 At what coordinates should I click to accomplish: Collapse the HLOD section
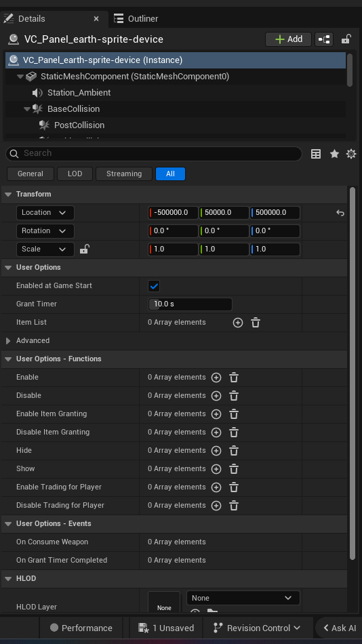coord(8,579)
